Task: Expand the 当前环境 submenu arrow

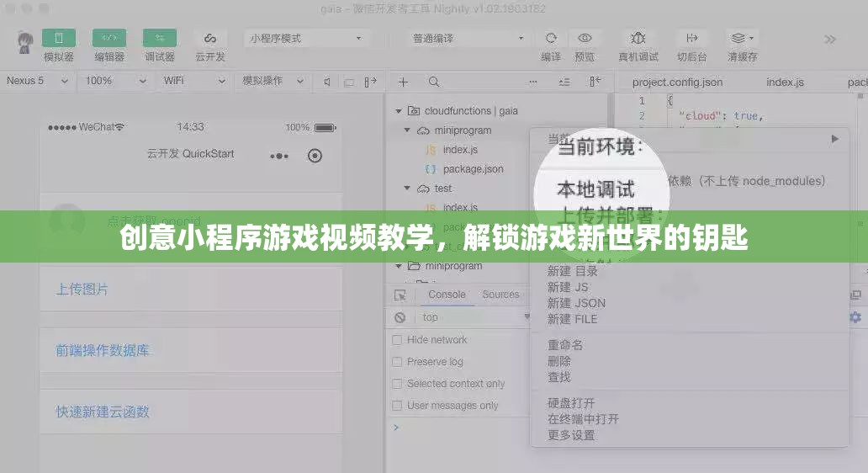Action: pos(835,139)
